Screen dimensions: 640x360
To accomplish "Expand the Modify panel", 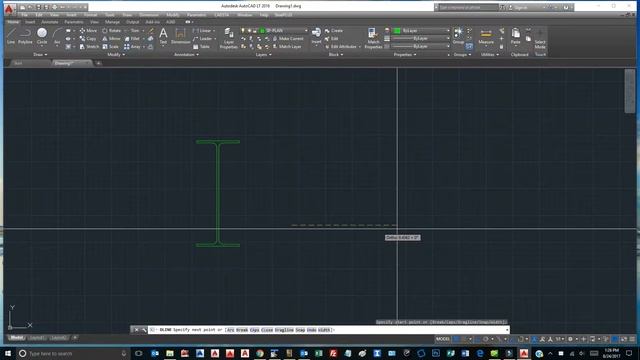I will (x=116, y=54).
